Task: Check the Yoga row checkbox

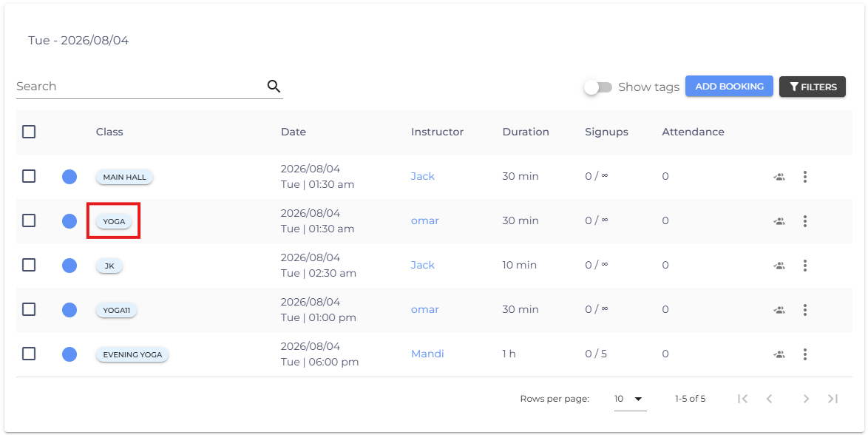Action: point(29,220)
